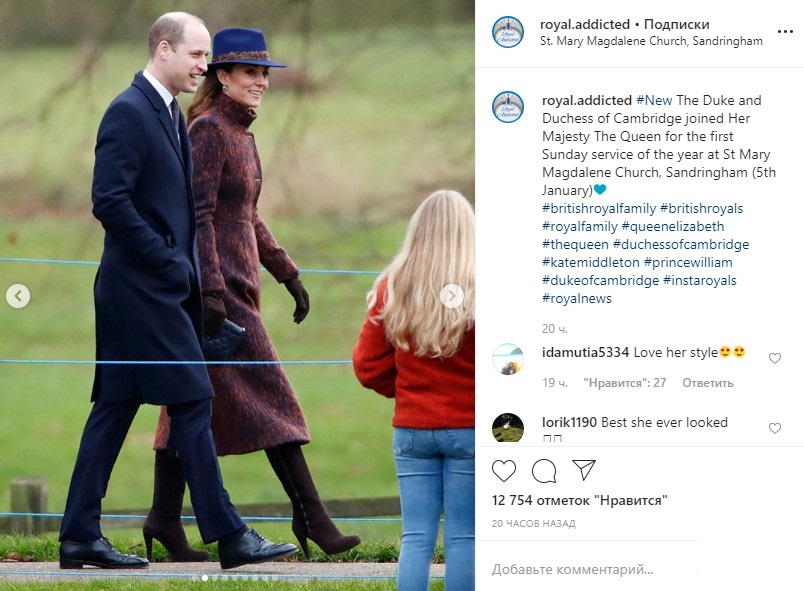The image size is (804, 591).
Task: Click the #katemiddleton hashtag
Action: point(591,262)
